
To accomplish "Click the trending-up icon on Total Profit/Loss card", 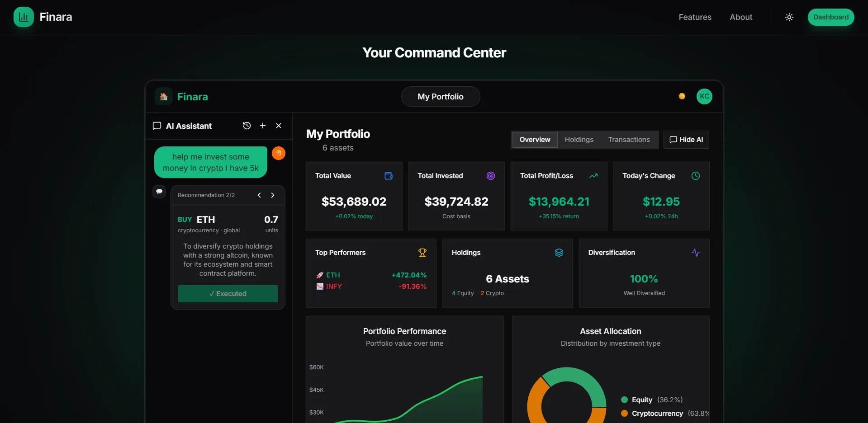I will click(593, 176).
